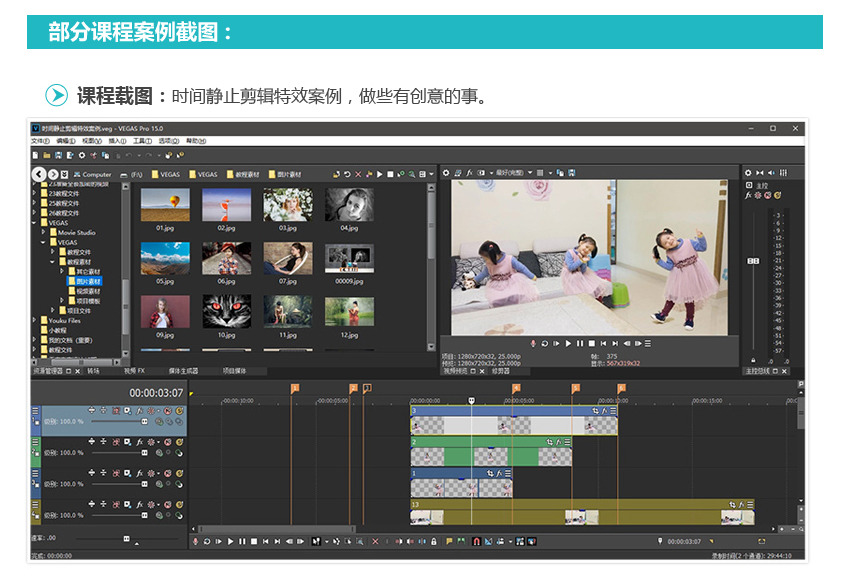Switch to the 媒体生成器 tab

pos(183,371)
